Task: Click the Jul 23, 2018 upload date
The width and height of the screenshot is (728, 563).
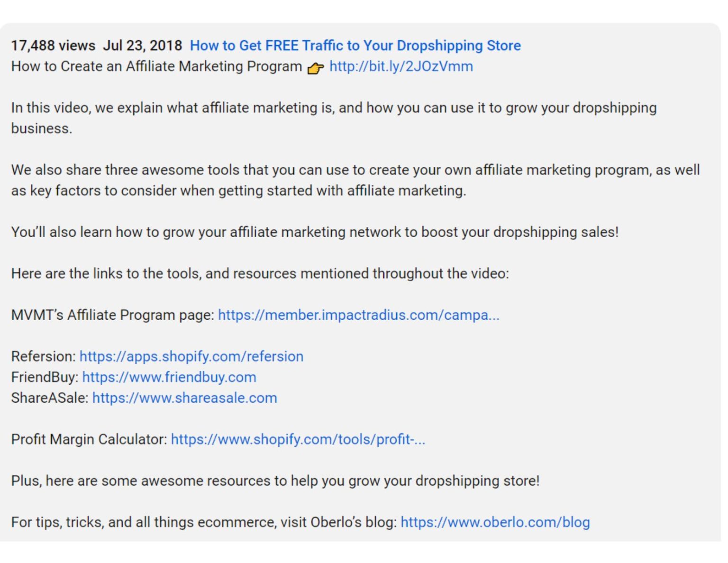Action: point(143,46)
